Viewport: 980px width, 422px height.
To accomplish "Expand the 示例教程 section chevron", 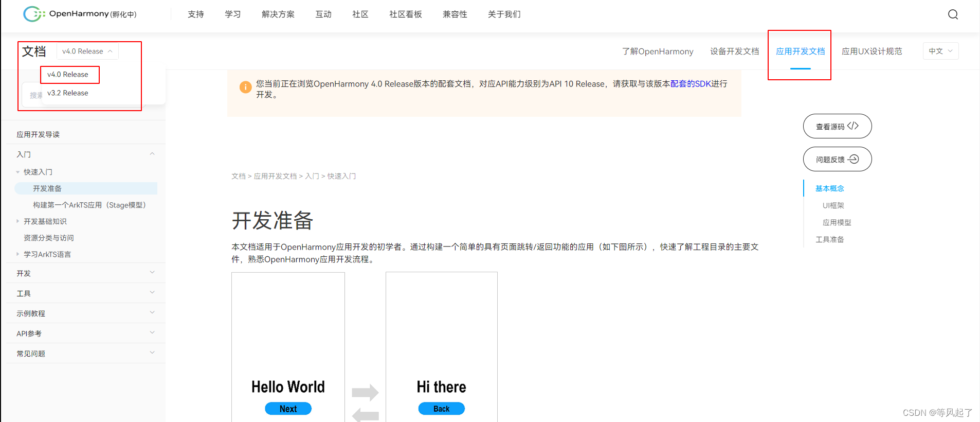I will [x=152, y=312].
